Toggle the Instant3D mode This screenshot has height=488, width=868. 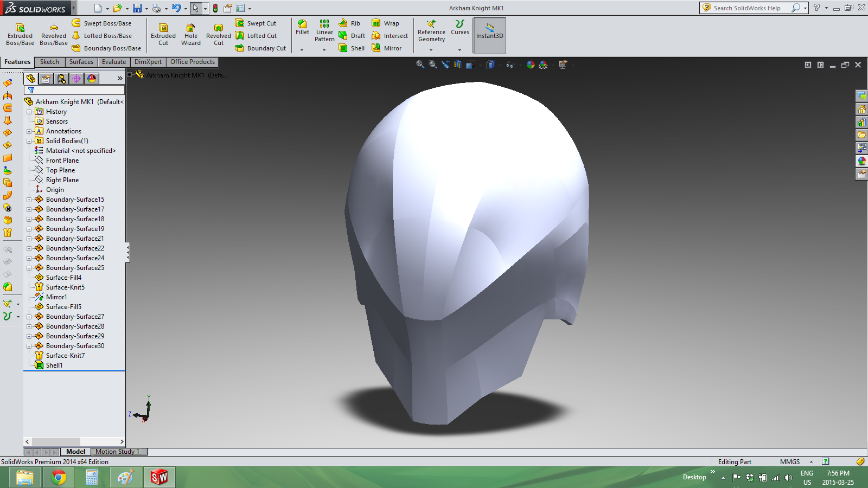[490, 35]
